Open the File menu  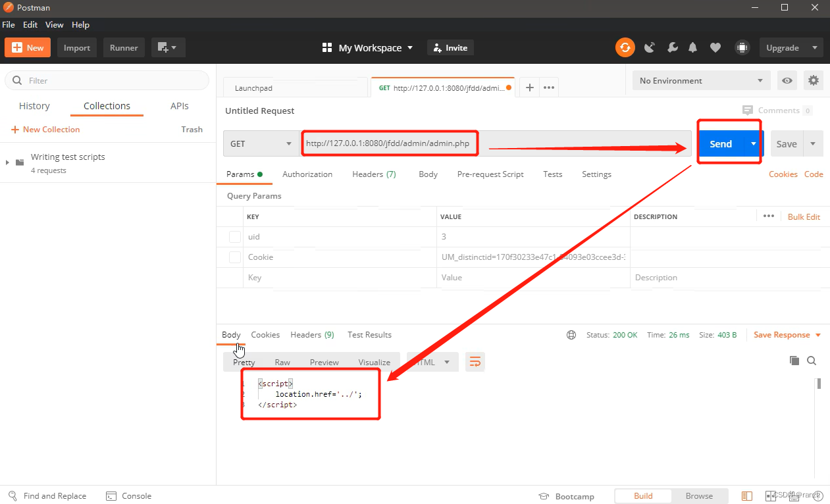click(x=9, y=24)
